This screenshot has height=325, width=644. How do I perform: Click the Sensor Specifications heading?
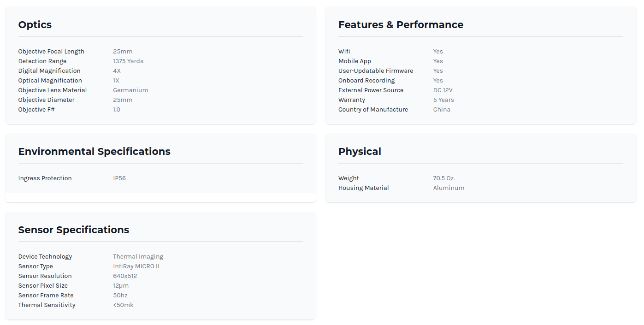74,230
